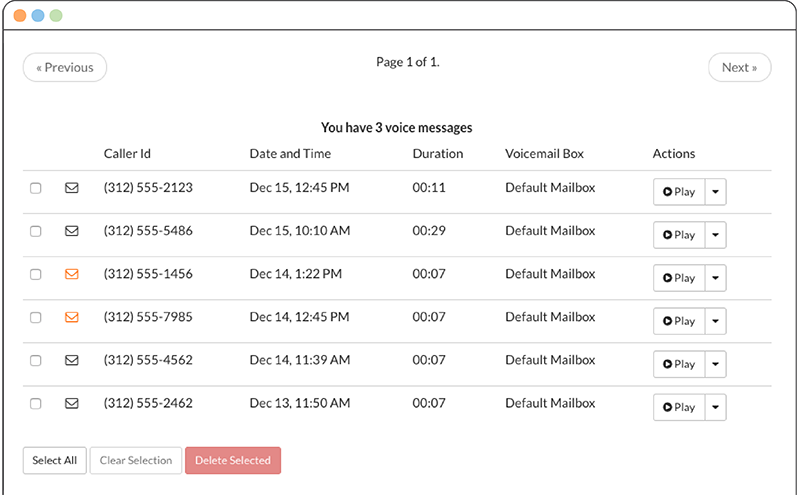Click caller number (312) 555-2462
This screenshot has height=495, width=800.
pos(148,403)
